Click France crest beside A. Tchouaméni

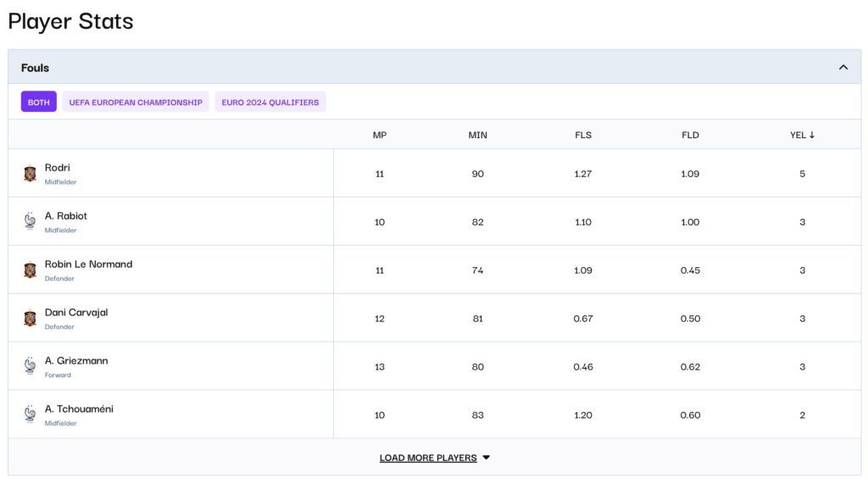[30, 415]
